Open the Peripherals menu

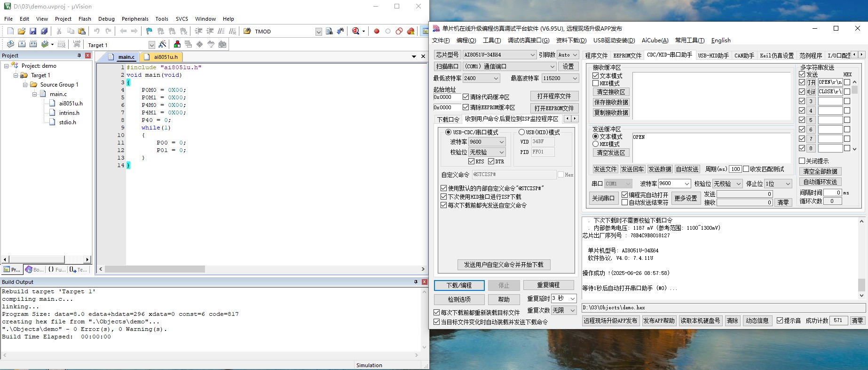tap(135, 19)
